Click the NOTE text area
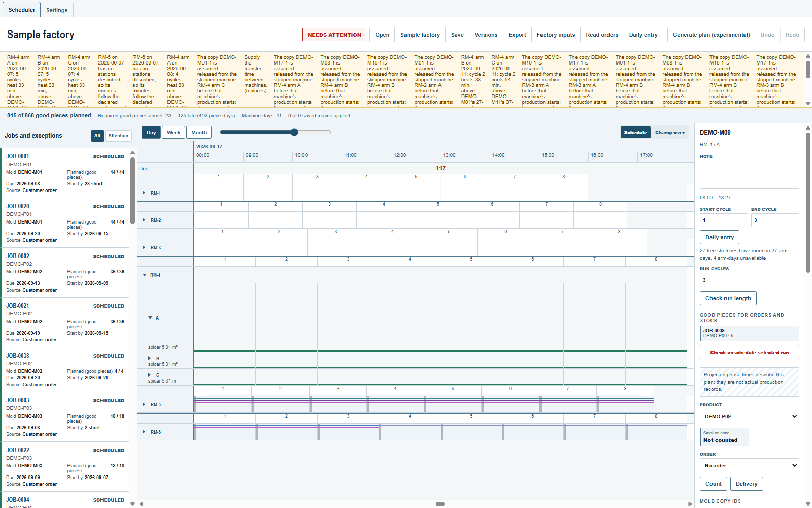The height and width of the screenshot is (508, 812). point(749,175)
